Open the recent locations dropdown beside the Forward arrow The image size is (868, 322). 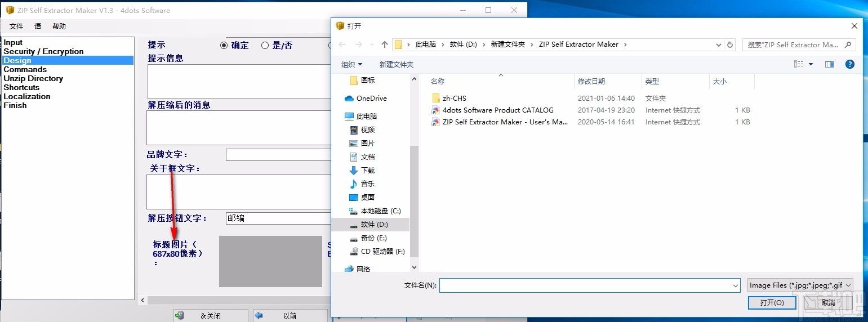pyautogui.click(x=372, y=45)
